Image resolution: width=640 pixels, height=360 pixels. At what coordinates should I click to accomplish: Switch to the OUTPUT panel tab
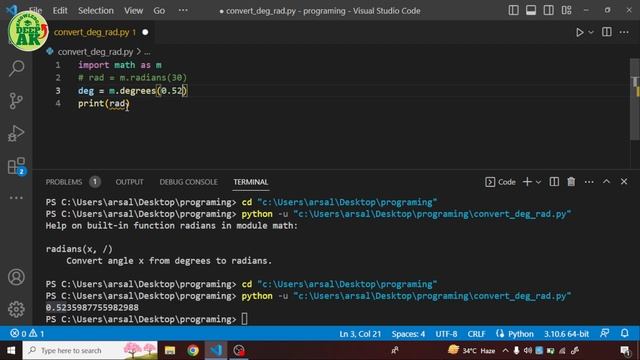[x=129, y=182]
